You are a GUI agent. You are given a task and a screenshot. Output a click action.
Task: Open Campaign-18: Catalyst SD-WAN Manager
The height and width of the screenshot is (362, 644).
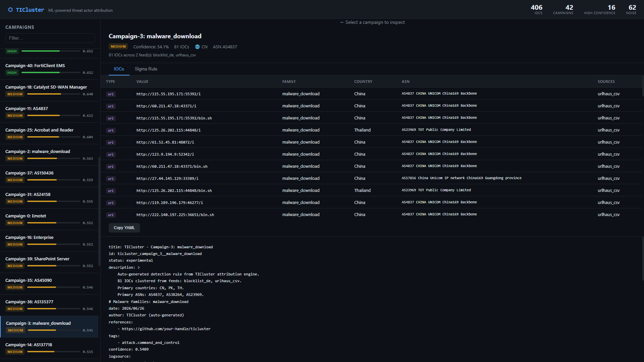[49, 90]
